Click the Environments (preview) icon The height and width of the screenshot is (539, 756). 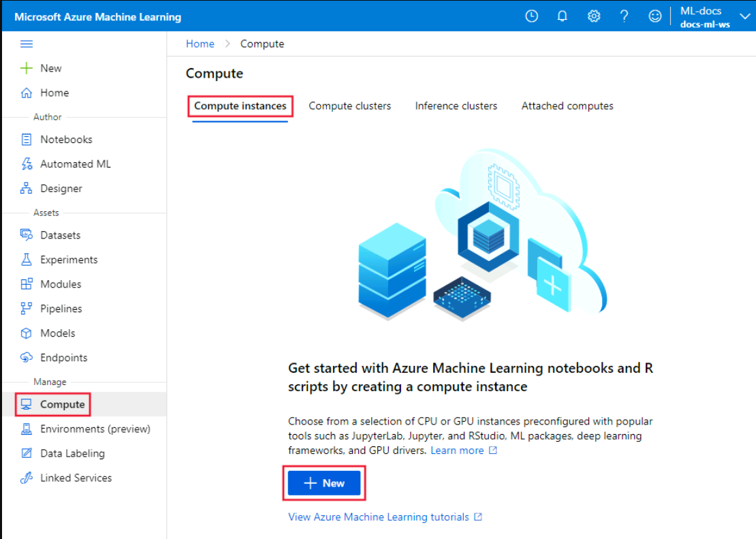click(27, 429)
